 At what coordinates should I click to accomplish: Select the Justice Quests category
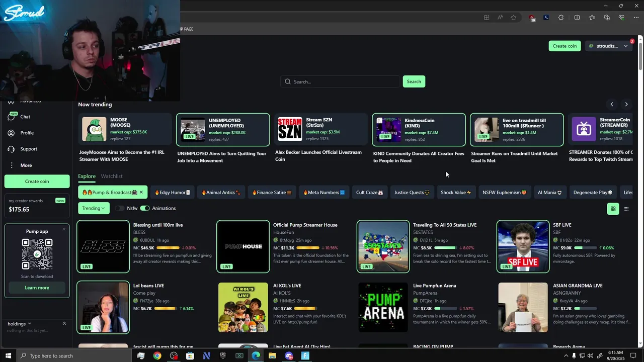tap(412, 192)
